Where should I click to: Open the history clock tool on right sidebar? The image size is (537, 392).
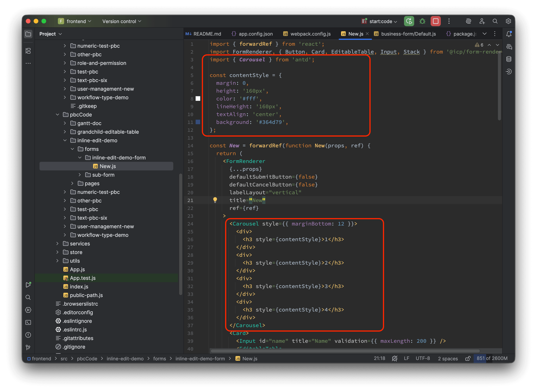click(508, 72)
